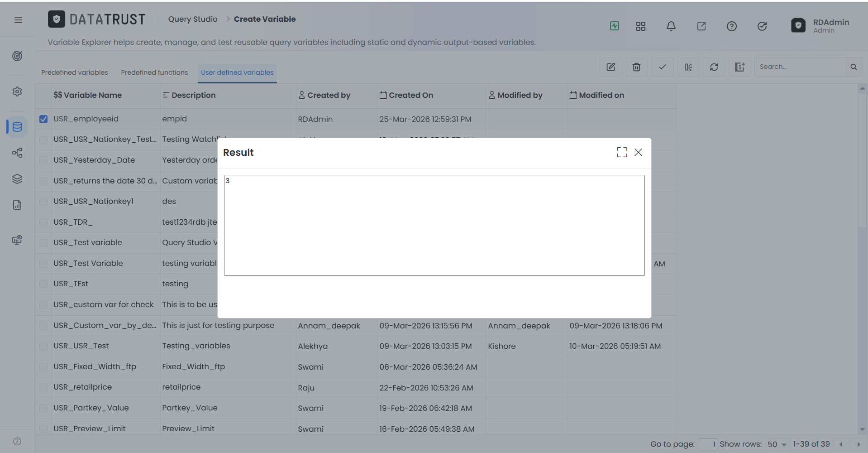This screenshot has height=453, width=868.
Task: Click the edit variable pencil icon
Action: coord(610,67)
